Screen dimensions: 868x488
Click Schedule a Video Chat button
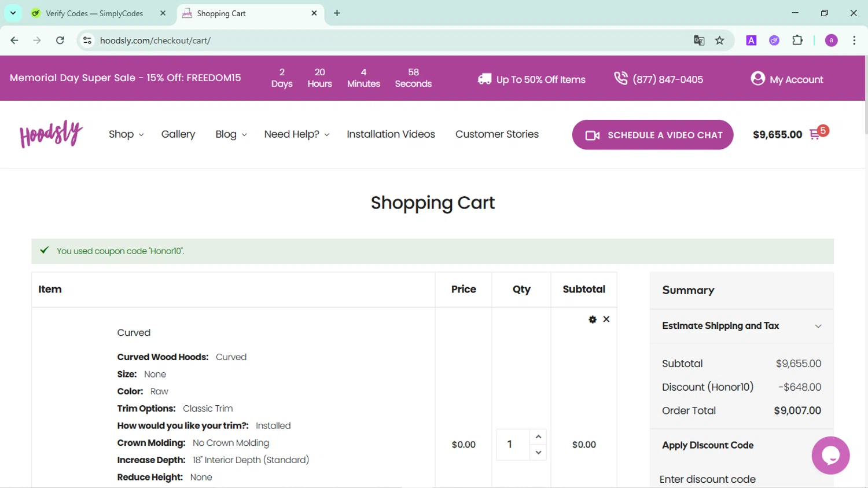[653, 135]
